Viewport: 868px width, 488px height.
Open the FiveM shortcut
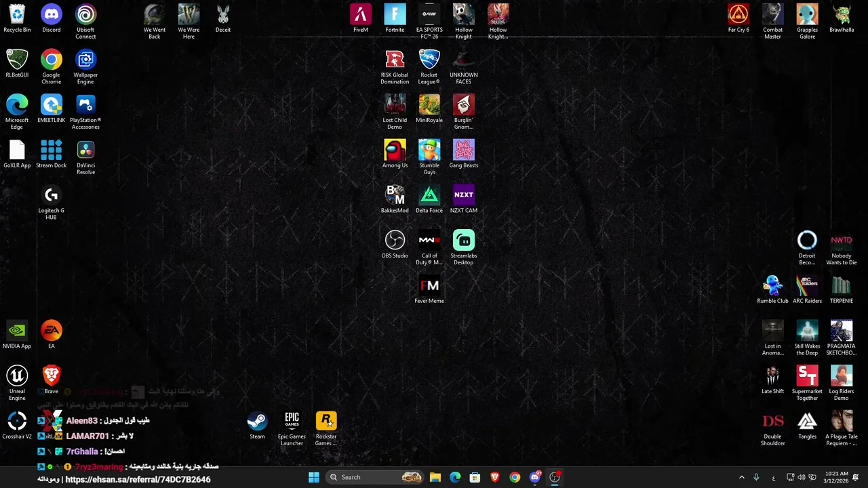coord(361,19)
